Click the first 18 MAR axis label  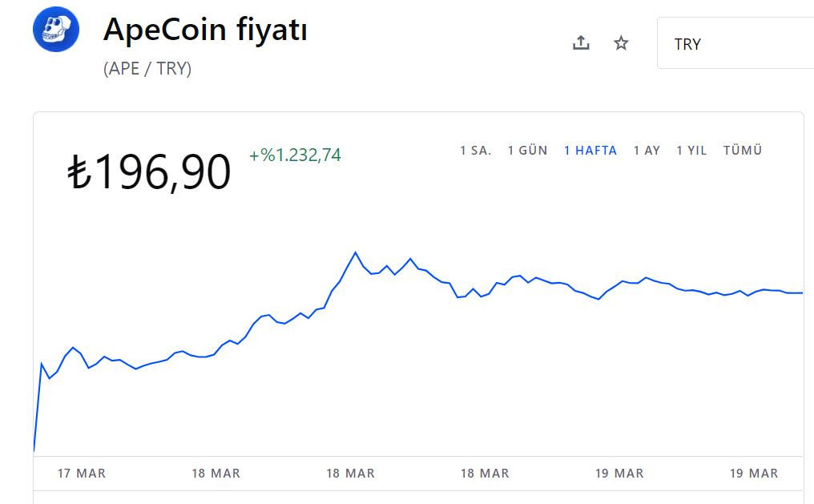coord(216,474)
